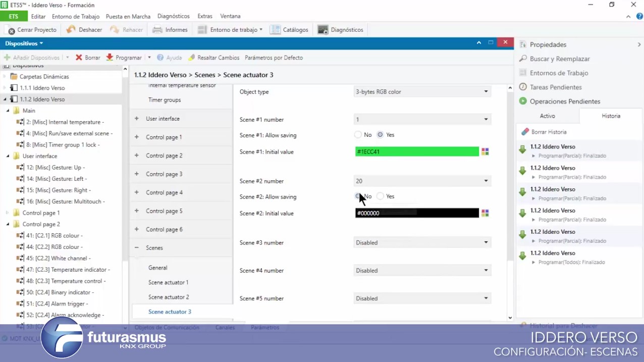Select Yes for Scene #2 Allow saving
The image size is (644, 362).
pos(381,196)
